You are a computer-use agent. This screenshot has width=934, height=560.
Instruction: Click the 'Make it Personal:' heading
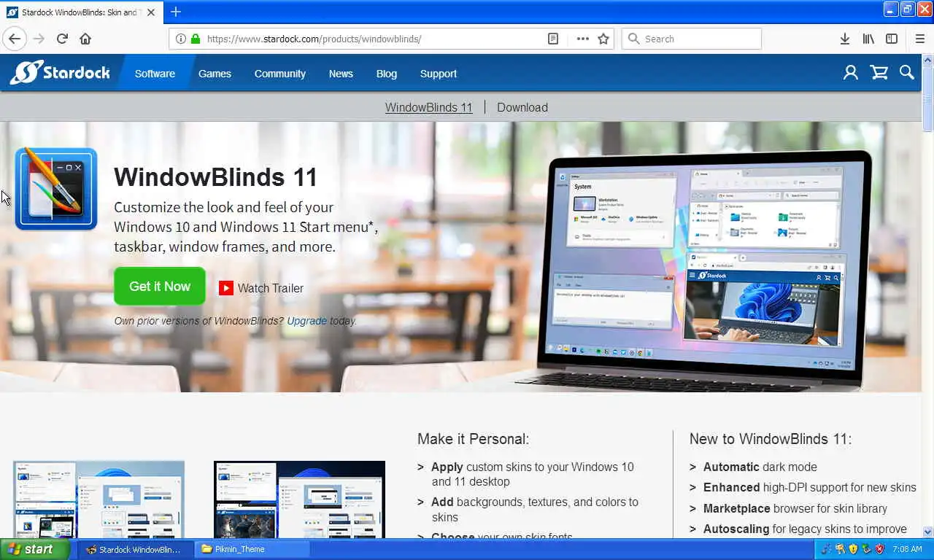pyautogui.click(x=473, y=439)
